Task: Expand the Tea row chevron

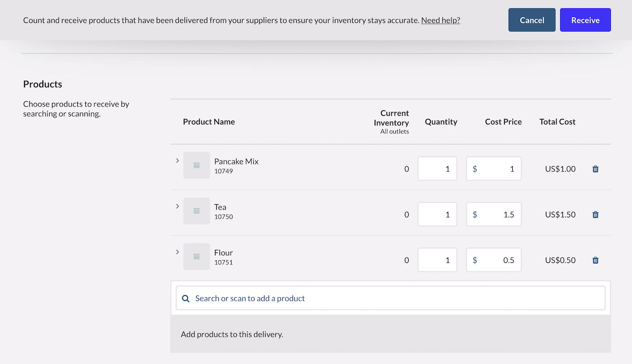Action: tap(177, 206)
